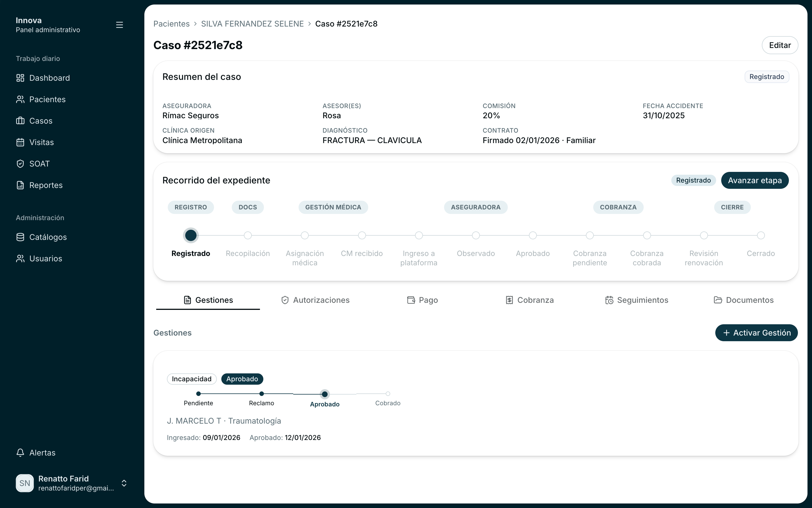Click the Alertas bell icon
The width and height of the screenshot is (812, 508).
(20, 453)
